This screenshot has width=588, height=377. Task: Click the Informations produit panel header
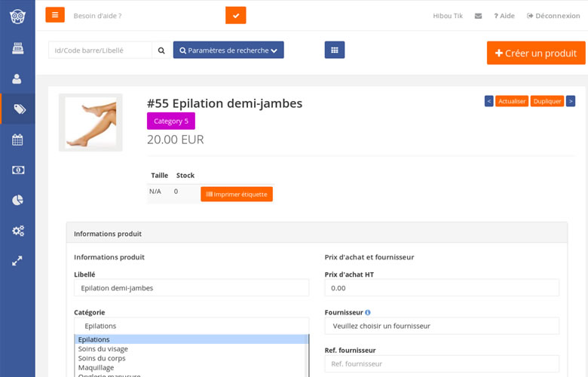coord(317,233)
